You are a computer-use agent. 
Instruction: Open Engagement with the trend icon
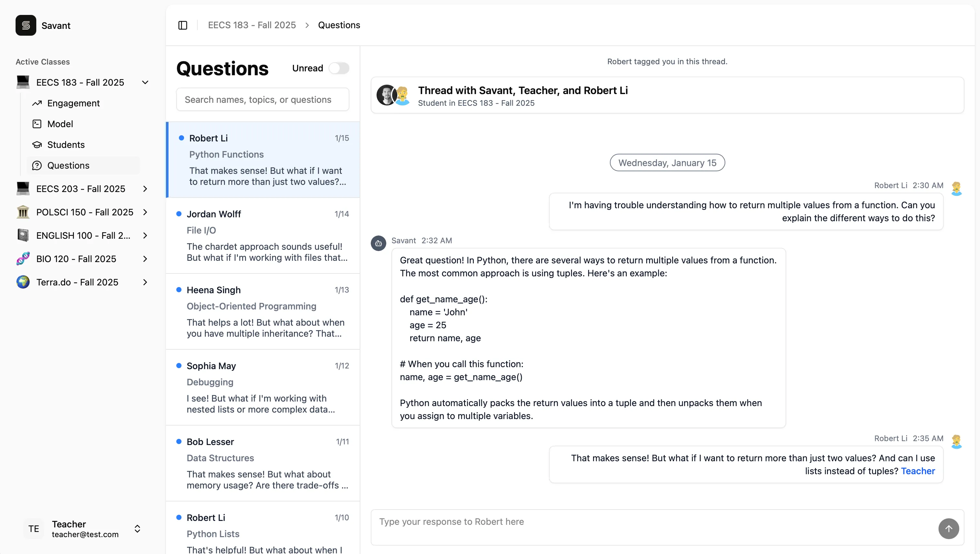coord(37,103)
